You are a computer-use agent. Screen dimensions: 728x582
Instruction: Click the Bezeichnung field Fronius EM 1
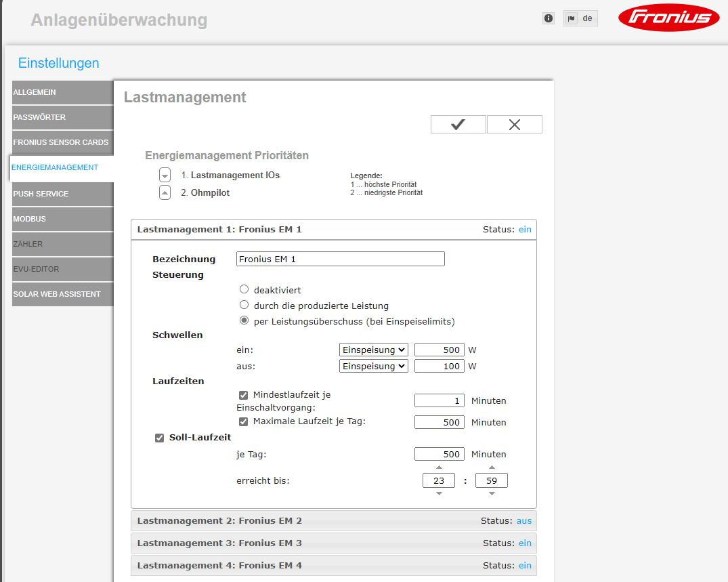pyautogui.click(x=341, y=259)
